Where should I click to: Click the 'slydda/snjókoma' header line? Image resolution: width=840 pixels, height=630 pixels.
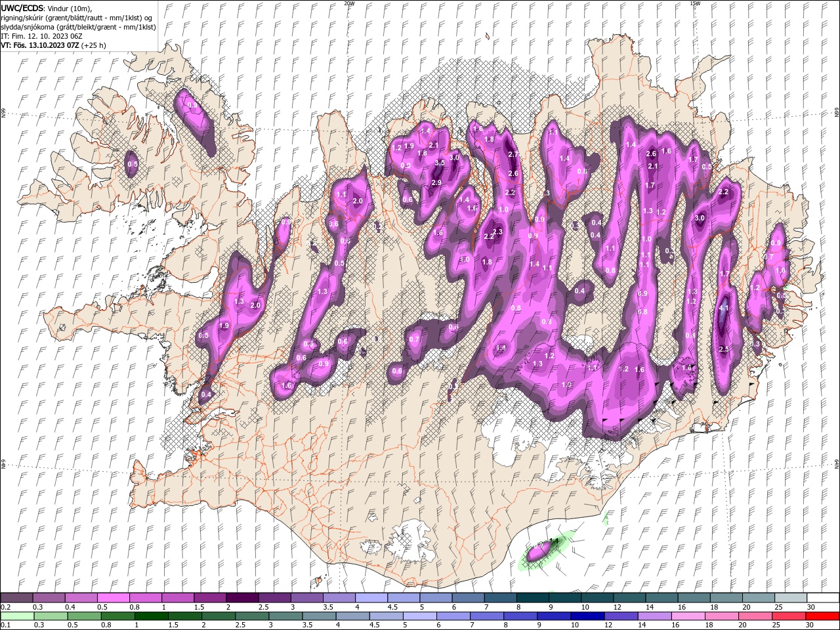79,27
